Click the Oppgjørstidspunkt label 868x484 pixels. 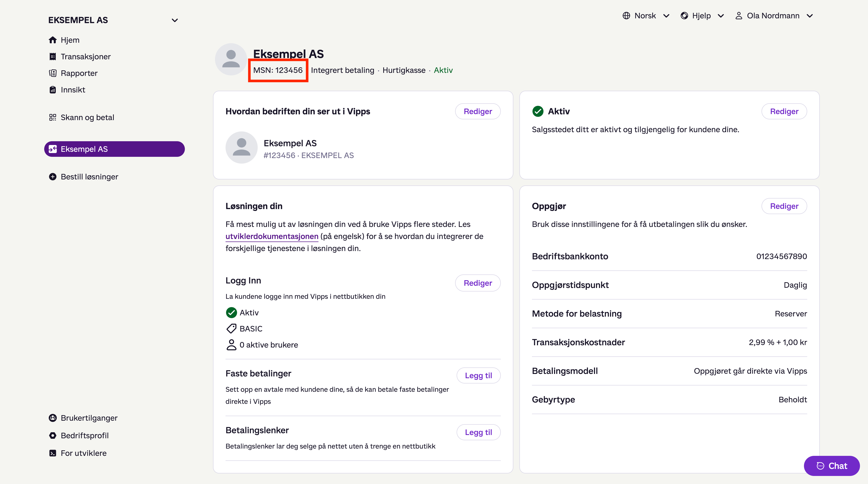pos(570,285)
